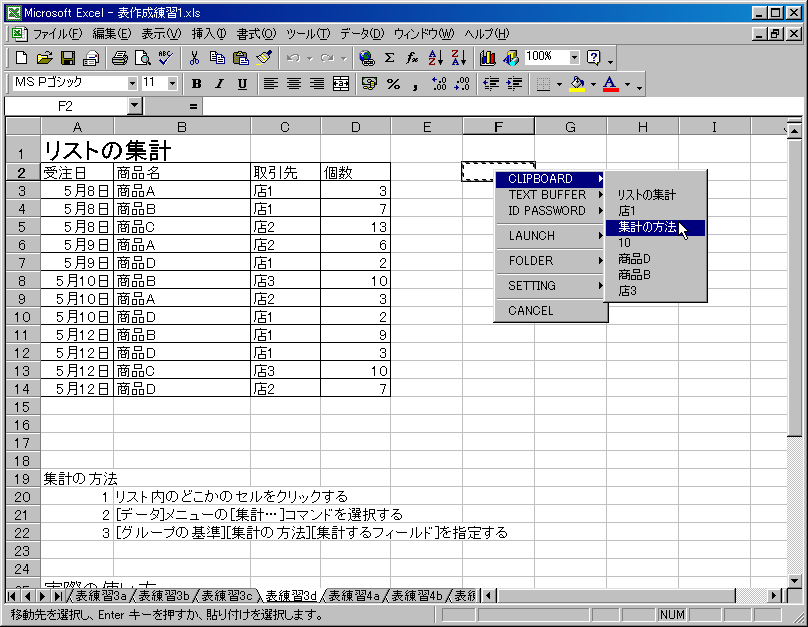Open the font name dropdown
The image size is (808, 627).
pyautogui.click(x=131, y=83)
